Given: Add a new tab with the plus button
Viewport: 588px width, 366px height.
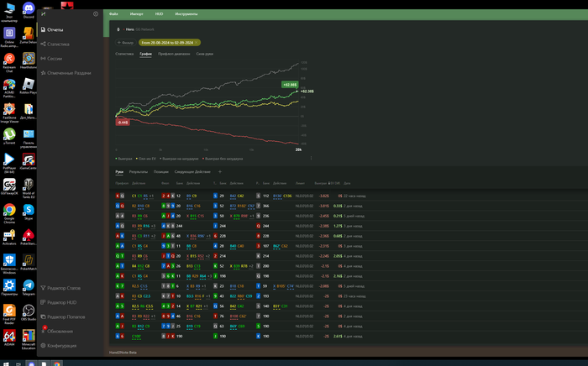Looking at the screenshot, I should click(220, 171).
